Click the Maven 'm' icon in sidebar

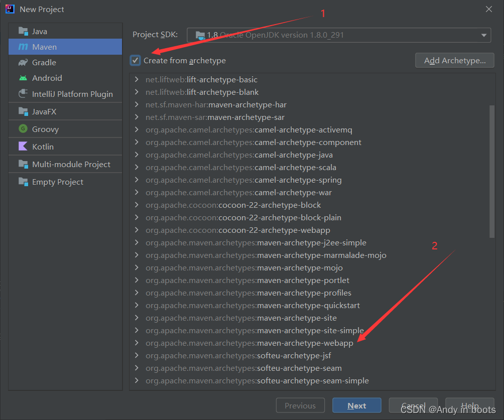click(x=23, y=47)
